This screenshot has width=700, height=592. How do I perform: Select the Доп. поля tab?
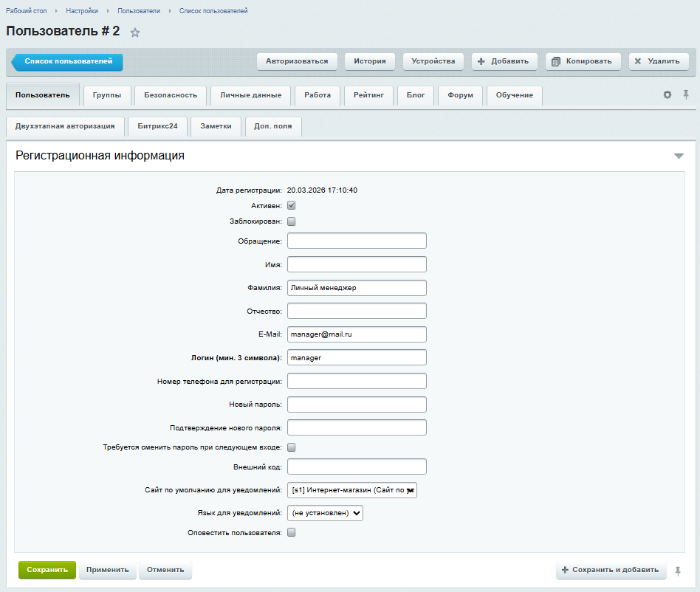tap(273, 126)
